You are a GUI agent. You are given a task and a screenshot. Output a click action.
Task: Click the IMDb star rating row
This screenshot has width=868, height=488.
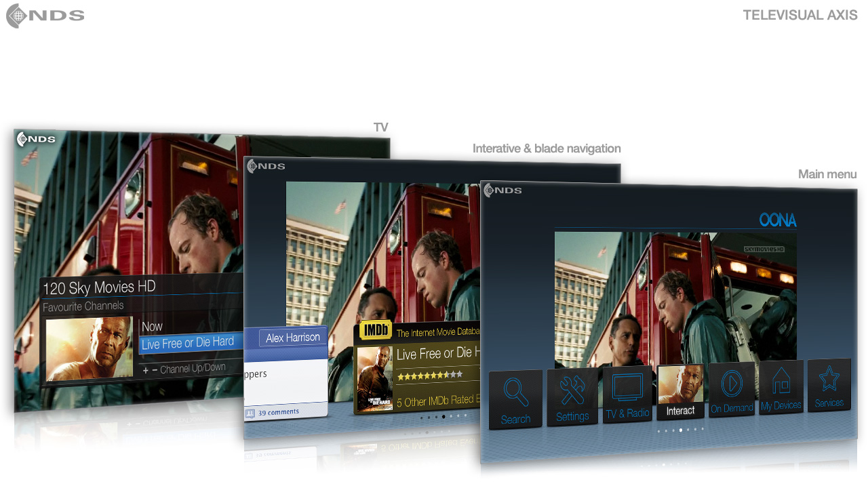430,375
